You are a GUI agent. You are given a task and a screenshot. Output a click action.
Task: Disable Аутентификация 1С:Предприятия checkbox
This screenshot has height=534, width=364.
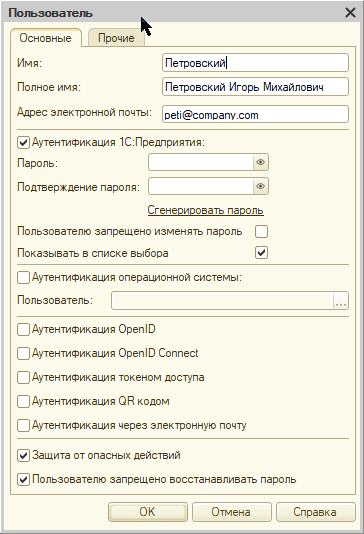(x=23, y=142)
